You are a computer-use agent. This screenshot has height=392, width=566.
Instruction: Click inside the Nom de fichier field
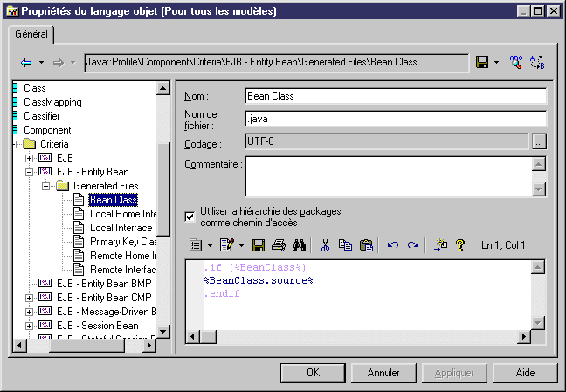[x=395, y=119]
